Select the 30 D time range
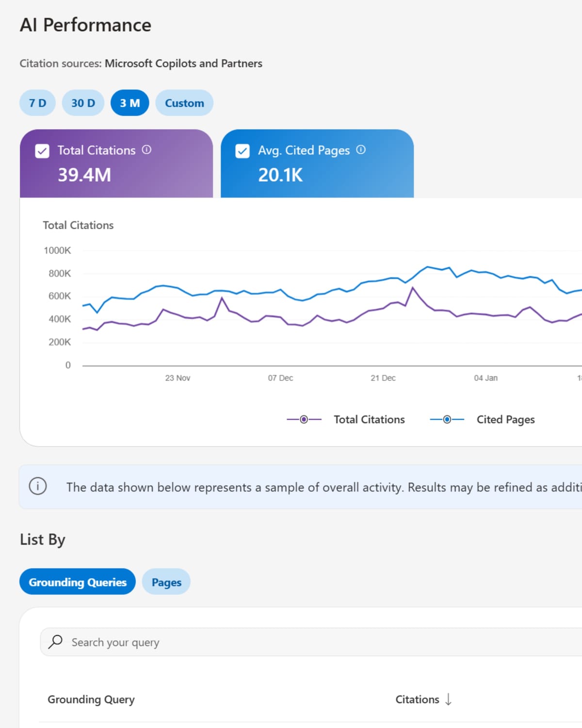Screen dimensions: 582x728 [x=82, y=103]
